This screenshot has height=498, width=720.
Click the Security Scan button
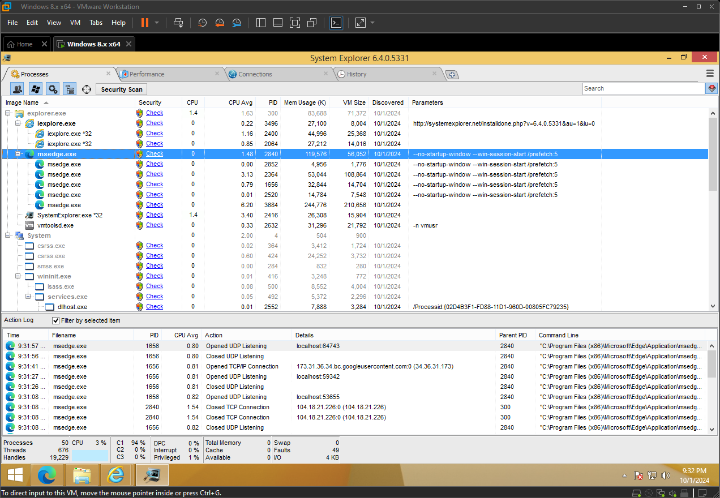pos(122,90)
